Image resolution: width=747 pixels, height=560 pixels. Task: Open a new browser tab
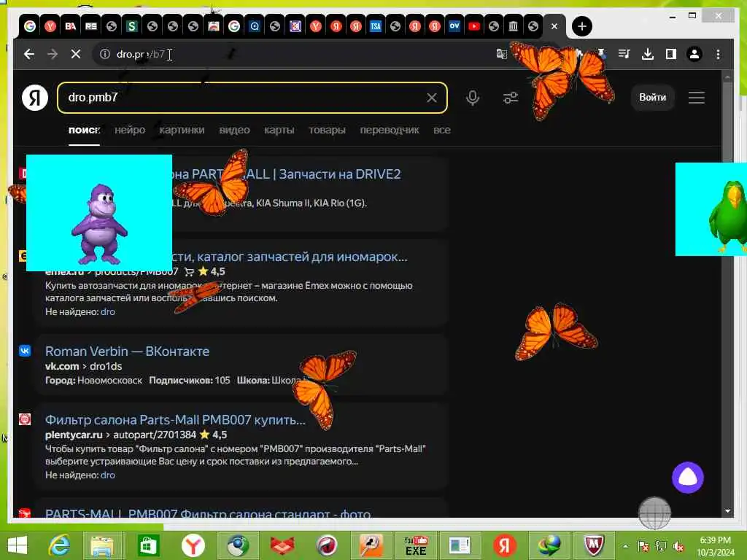pyautogui.click(x=581, y=26)
